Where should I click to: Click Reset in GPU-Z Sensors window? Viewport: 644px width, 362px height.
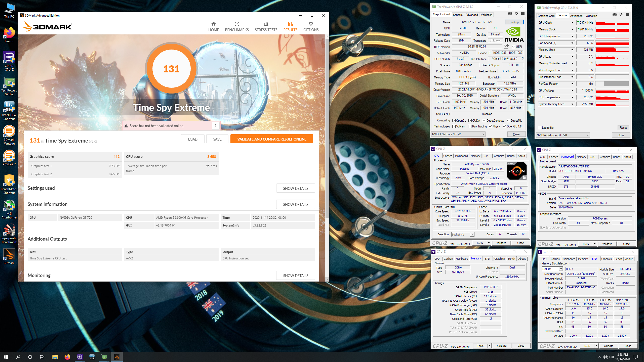click(x=623, y=128)
